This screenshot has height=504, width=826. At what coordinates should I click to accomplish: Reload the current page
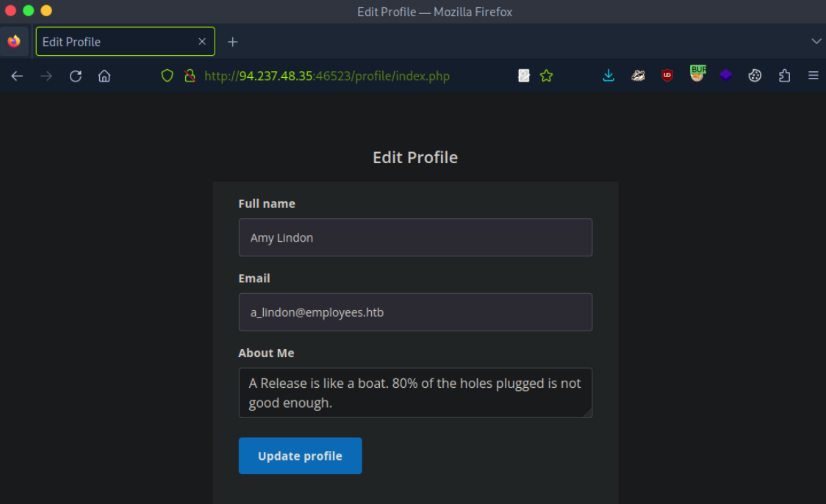click(75, 76)
